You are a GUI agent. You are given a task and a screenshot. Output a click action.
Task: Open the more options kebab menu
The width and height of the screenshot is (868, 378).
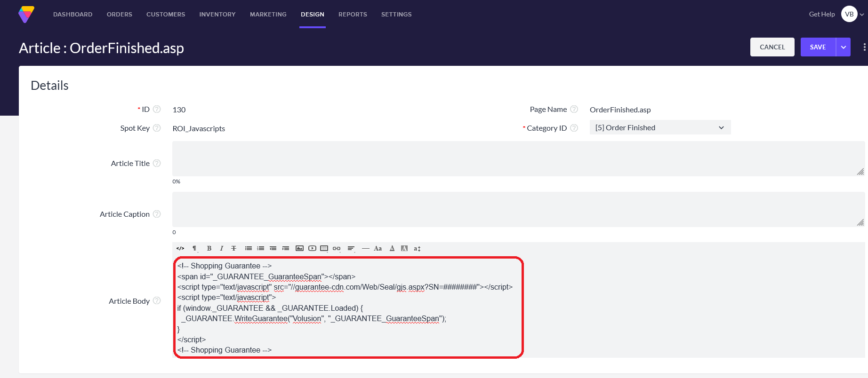[x=864, y=47]
